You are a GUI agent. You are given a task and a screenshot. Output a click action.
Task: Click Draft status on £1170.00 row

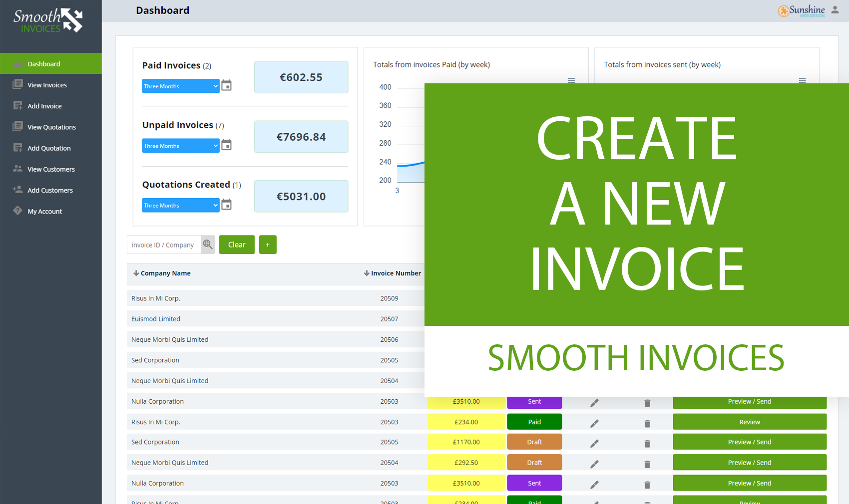534,442
